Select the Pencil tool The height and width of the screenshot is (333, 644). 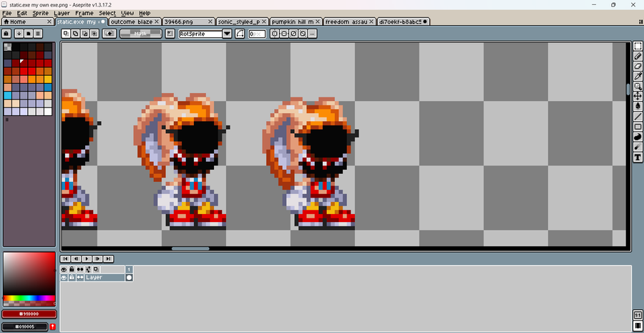tap(638, 56)
